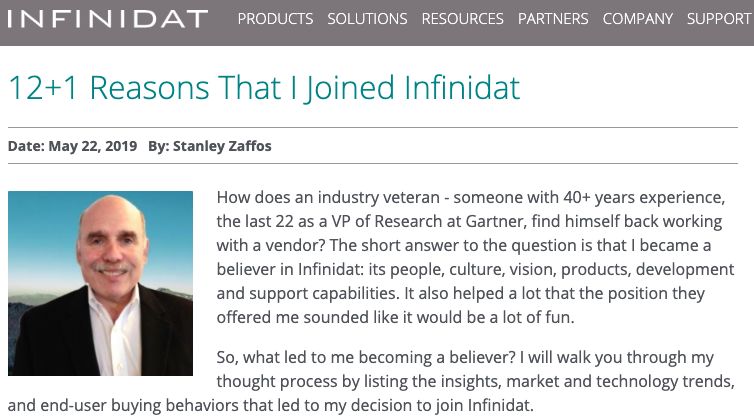This screenshot has width=754, height=419.
Task: Open the COMPANY menu
Action: click(637, 19)
